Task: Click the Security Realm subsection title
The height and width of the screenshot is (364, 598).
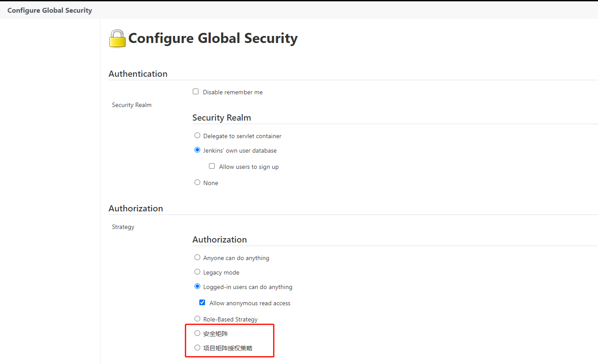Action: tap(221, 118)
